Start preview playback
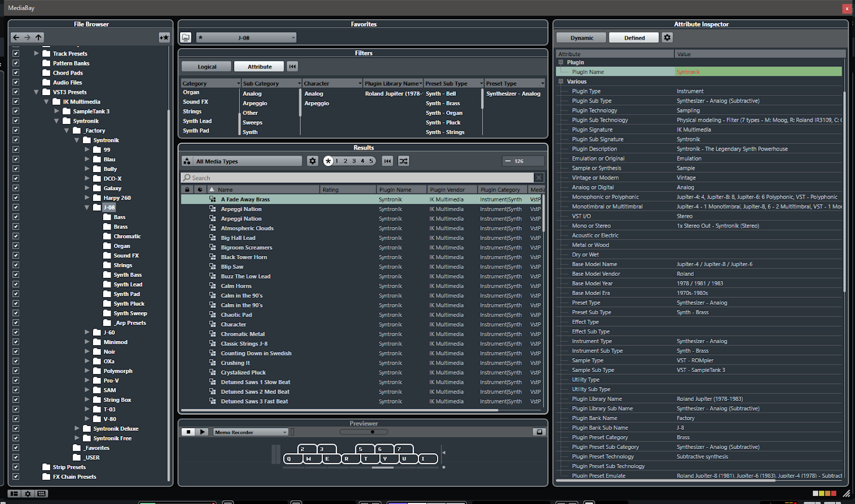Image resolution: width=855 pixels, height=504 pixels. (x=202, y=432)
